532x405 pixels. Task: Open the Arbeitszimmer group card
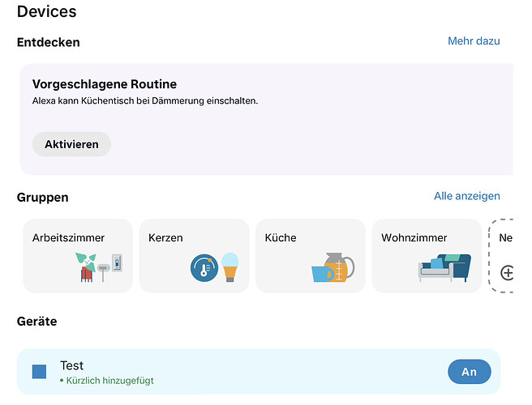pos(78,255)
